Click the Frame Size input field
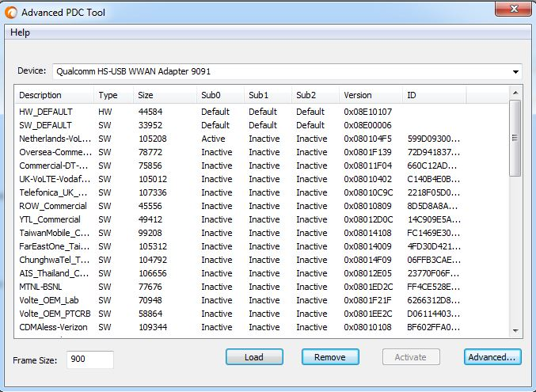 click(90, 360)
